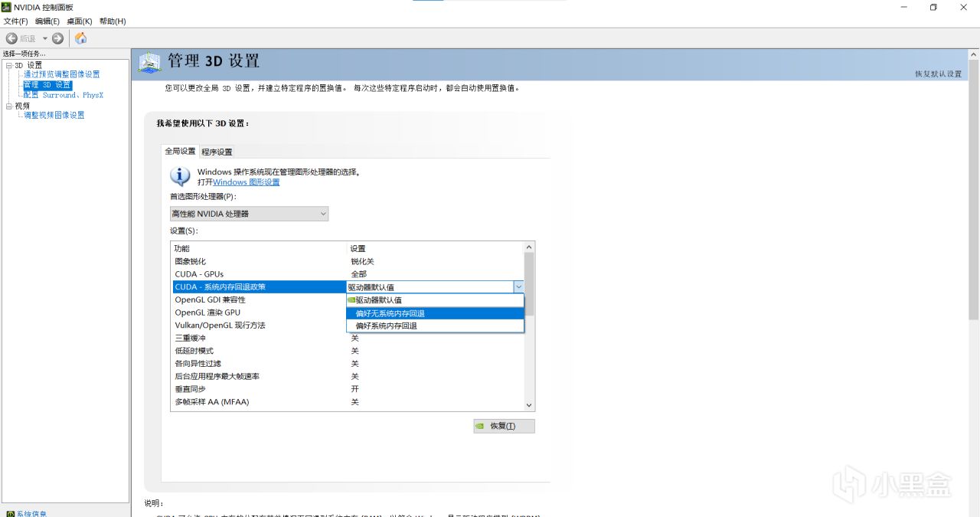Select 配置 Surround、PhysX in the tree

tap(63, 95)
